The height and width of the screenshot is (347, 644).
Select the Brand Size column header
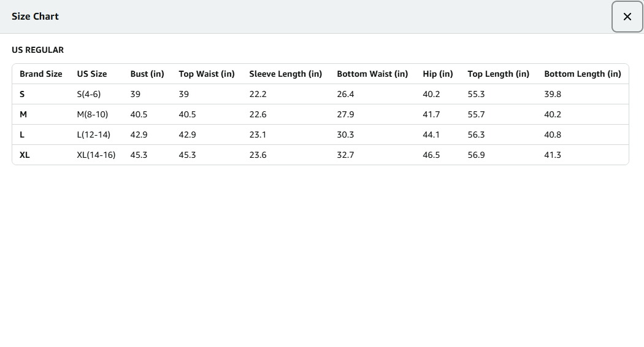40,74
